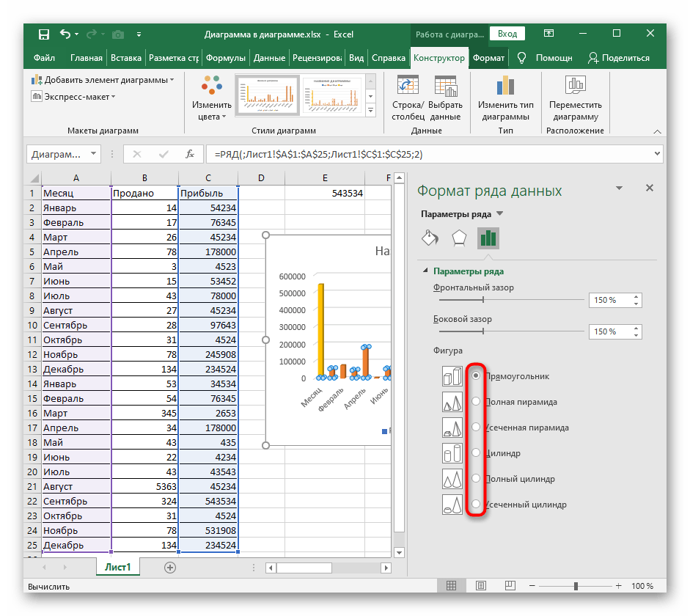The image size is (690, 616).
Task: Click the Помощн lightbulb search
Action: coord(545,58)
